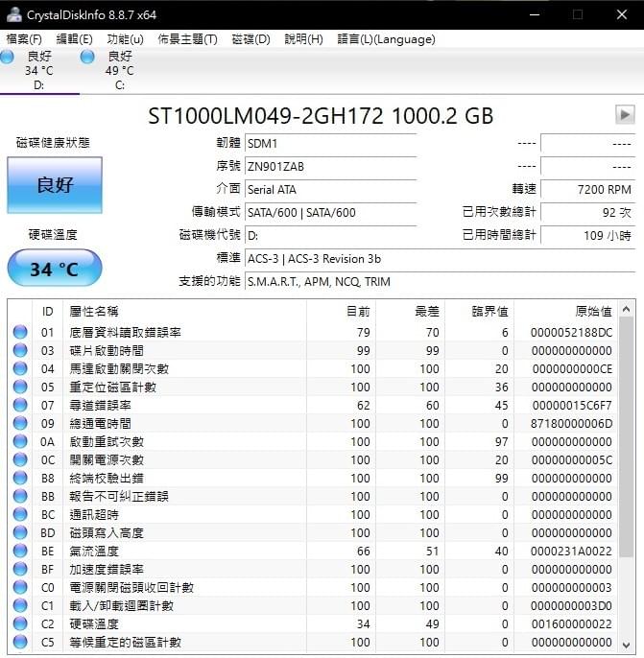The height and width of the screenshot is (658, 644).
Task: Open the 編輯(E) menu
Action: pos(74,39)
